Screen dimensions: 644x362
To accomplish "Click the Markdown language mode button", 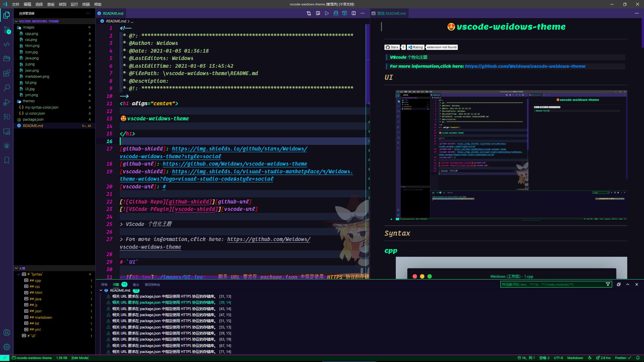I will pyautogui.click(x=575, y=358).
